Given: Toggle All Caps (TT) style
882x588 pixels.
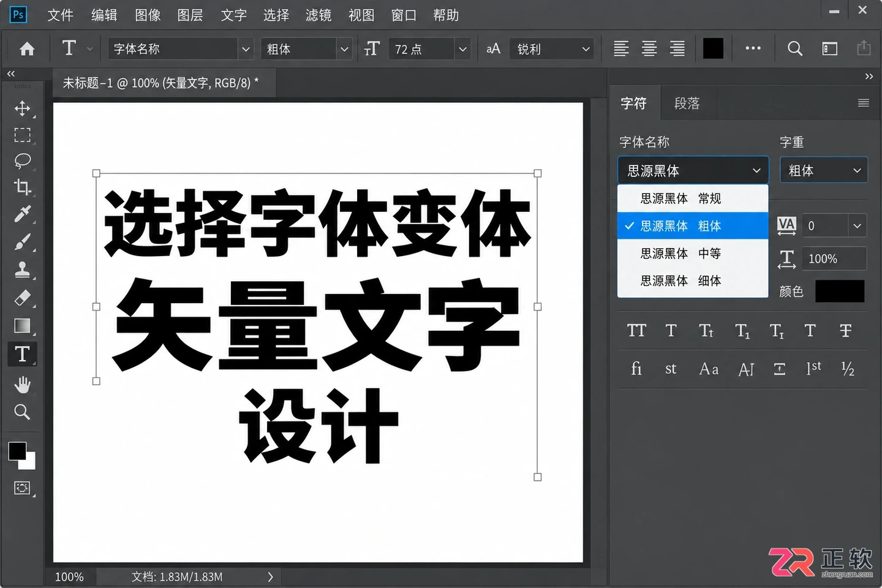Looking at the screenshot, I should (x=637, y=331).
